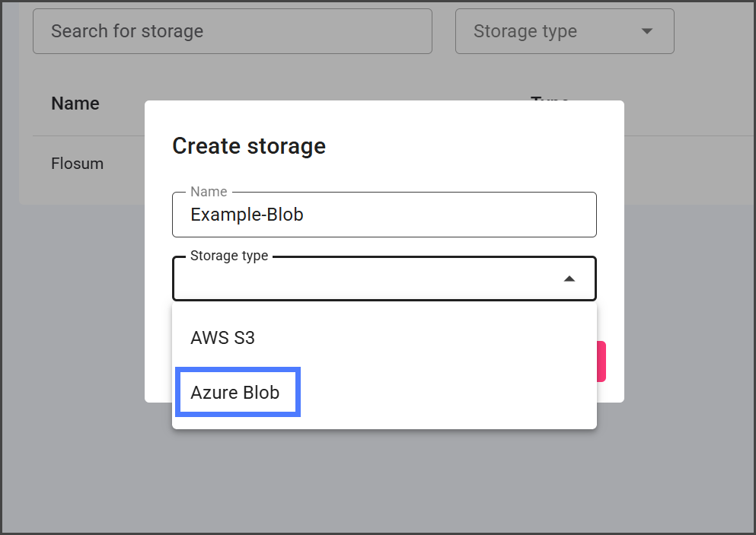This screenshot has width=756, height=535.
Task: Click the pink button behind the dropdown
Action: point(601,361)
